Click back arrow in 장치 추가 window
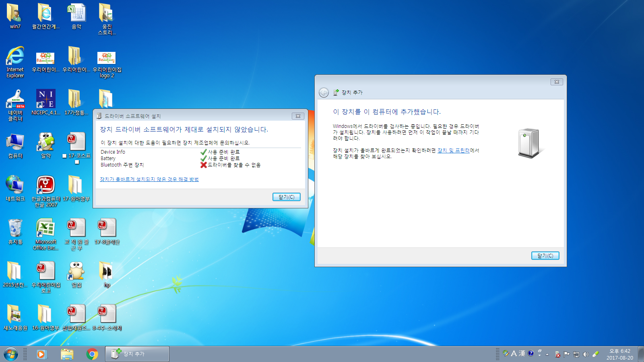 tap(324, 93)
